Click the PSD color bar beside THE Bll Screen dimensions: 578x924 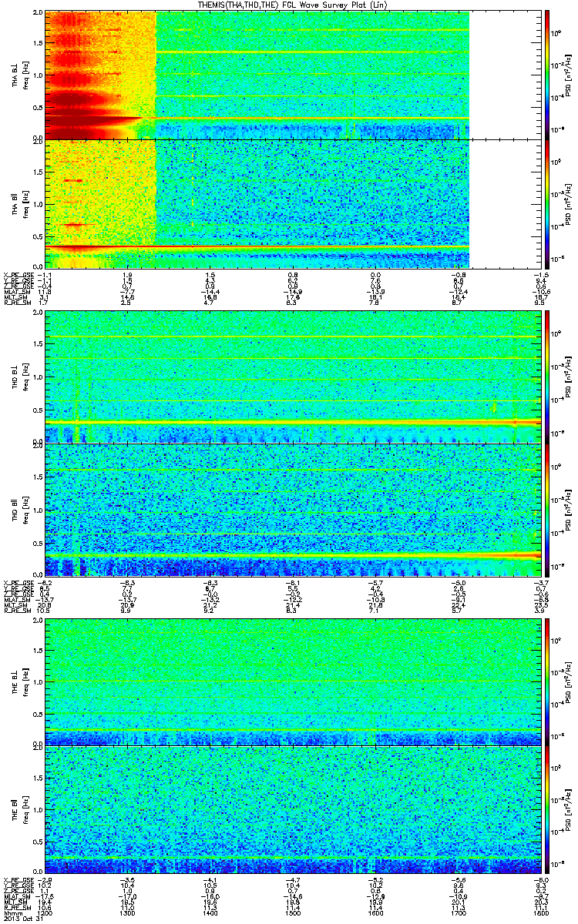point(547,809)
